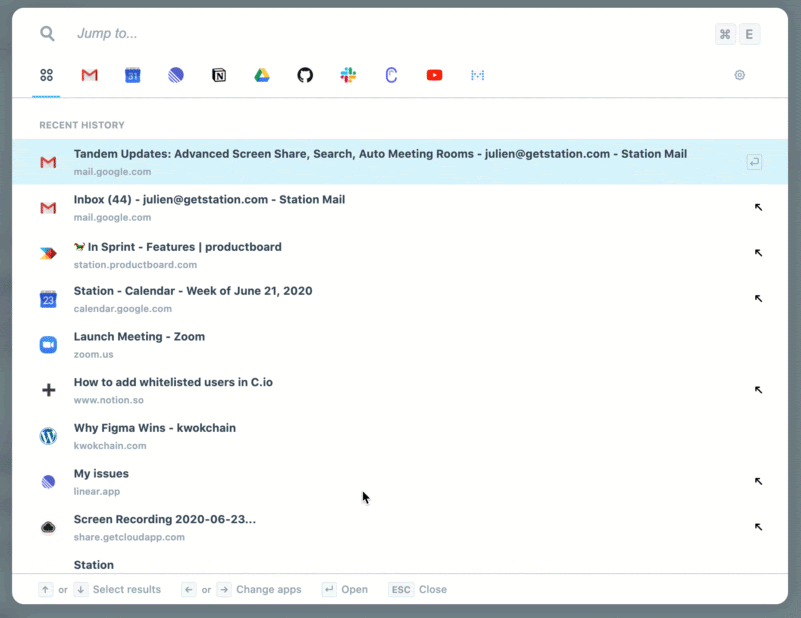
Task: Open Inbox (44) Station Mail result
Action: pos(400,207)
